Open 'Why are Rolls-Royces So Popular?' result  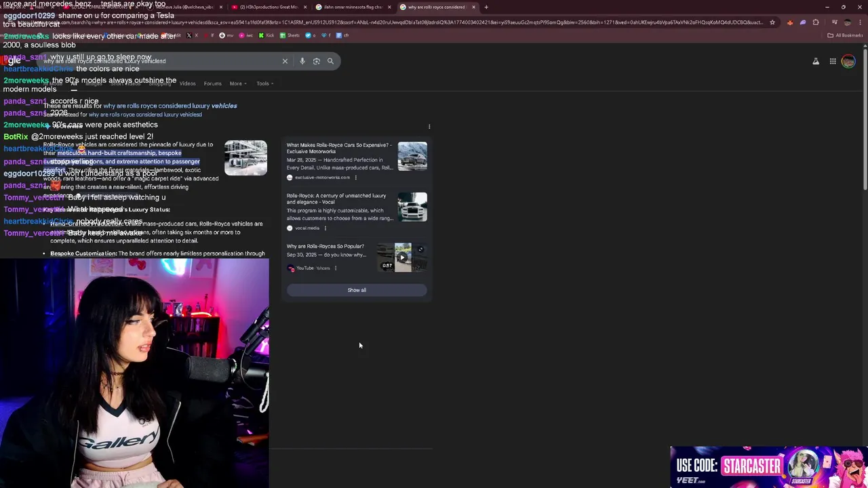coord(325,247)
